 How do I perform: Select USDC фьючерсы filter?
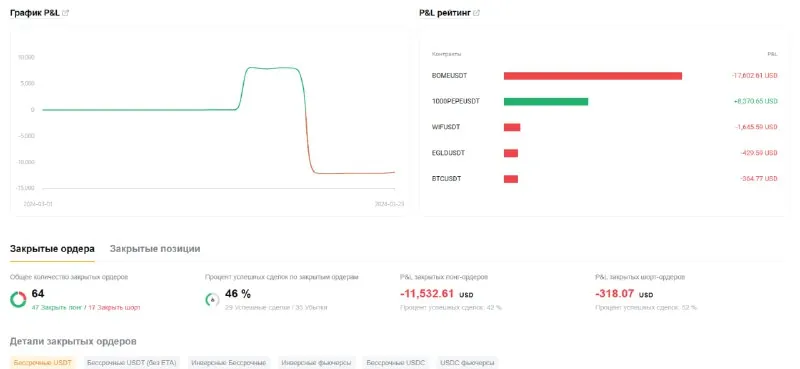click(467, 363)
